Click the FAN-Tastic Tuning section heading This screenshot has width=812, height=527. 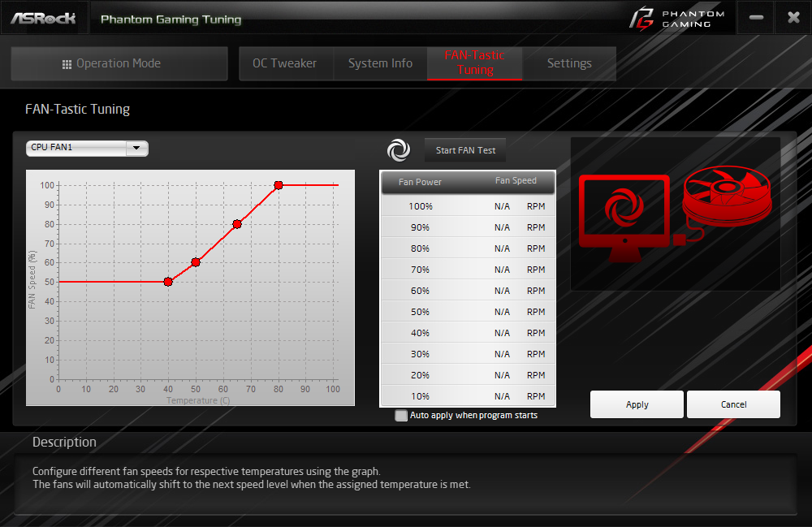tap(78, 110)
